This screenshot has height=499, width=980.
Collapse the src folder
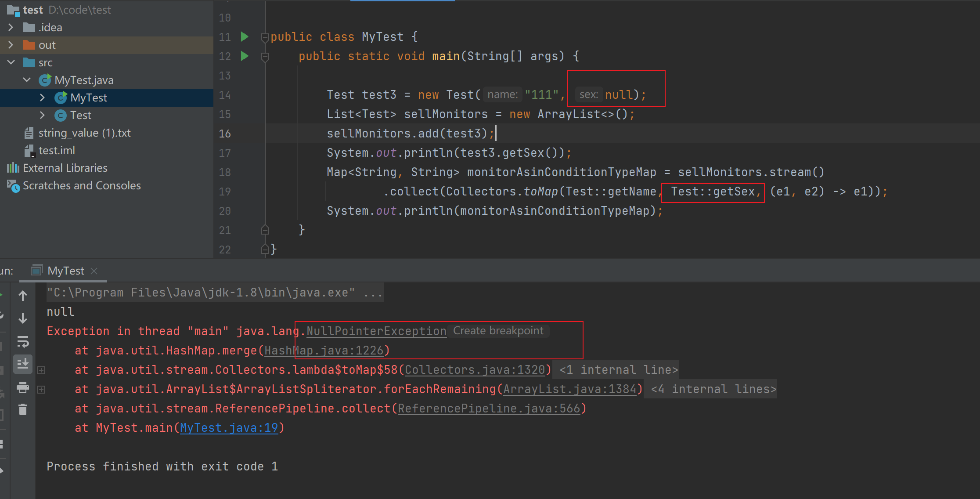point(11,63)
